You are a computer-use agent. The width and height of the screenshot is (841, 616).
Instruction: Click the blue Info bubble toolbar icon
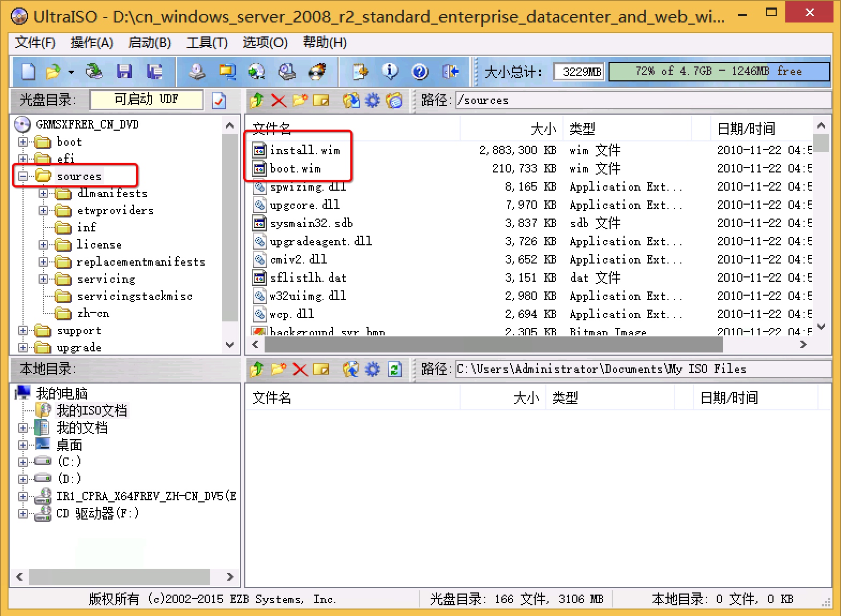click(390, 71)
